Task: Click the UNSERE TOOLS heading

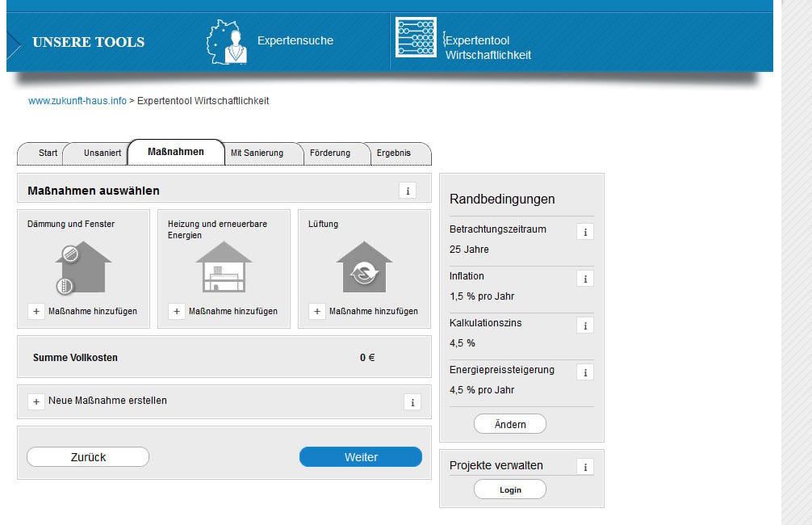Action: [89, 42]
